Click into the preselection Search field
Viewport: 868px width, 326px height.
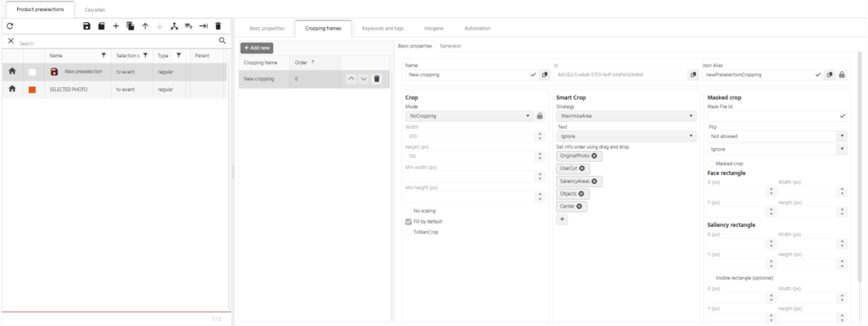point(116,42)
